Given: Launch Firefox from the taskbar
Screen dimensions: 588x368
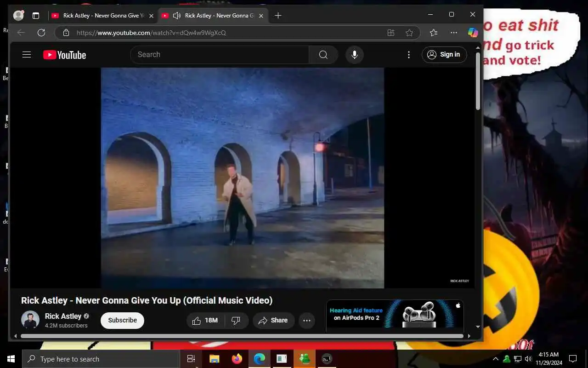Looking at the screenshot, I should pos(237,359).
